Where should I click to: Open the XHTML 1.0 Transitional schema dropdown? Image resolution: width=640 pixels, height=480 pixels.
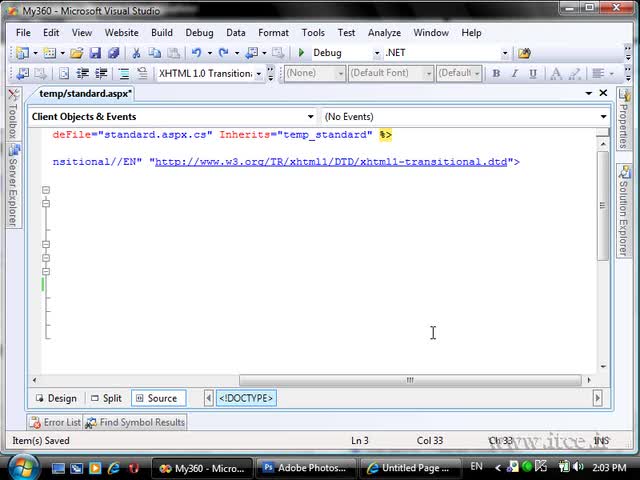258,74
